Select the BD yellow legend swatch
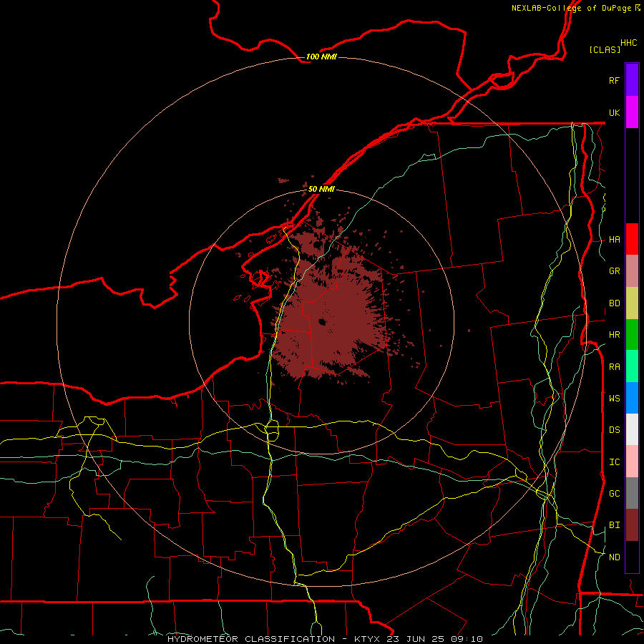The image size is (644, 644). point(632,303)
